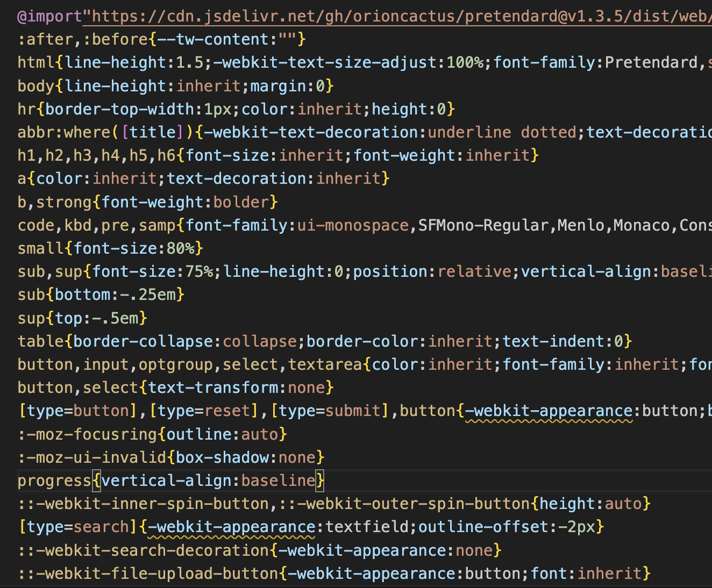Click ui-monospace in the code font-family list

pyautogui.click(x=352, y=225)
